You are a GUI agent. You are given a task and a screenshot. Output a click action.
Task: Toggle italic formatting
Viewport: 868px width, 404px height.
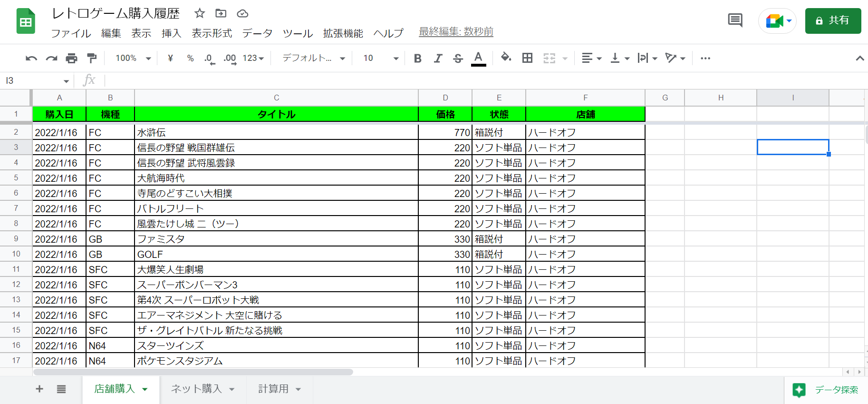pyautogui.click(x=438, y=58)
